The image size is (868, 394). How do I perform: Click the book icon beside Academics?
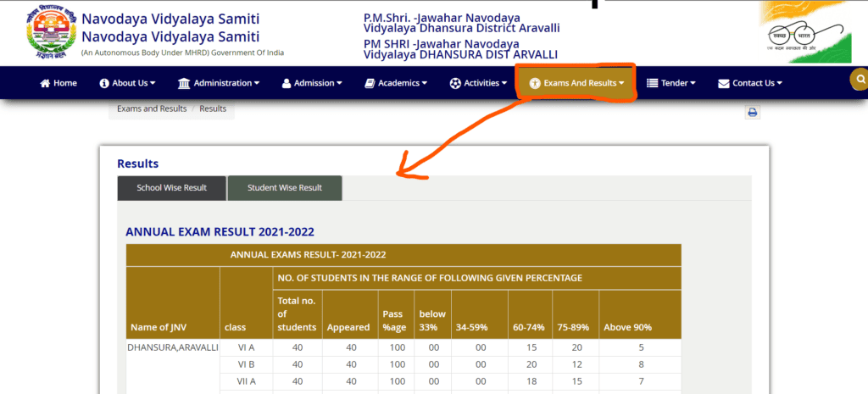[370, 83]
